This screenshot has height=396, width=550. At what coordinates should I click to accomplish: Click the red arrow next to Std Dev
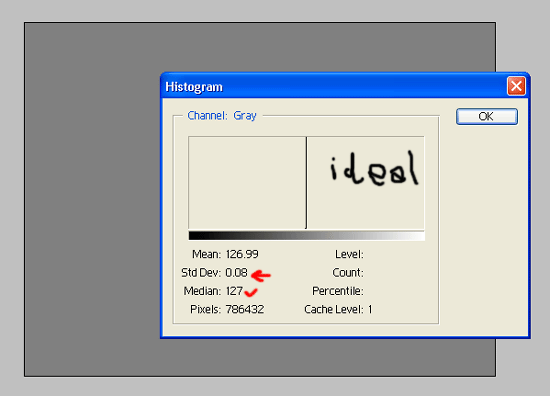(x=261, y=276)
